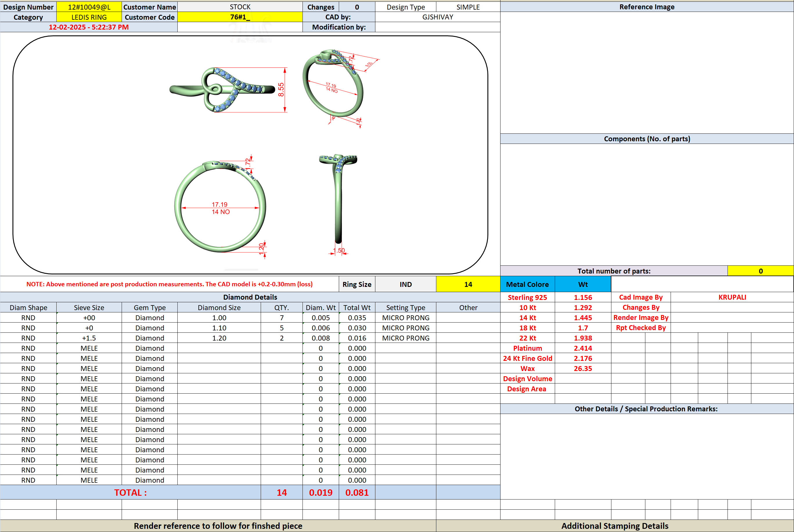The height and width of the screenshot is (532, 794).
Task: Click the Render reference to follow footer
Action: click(x=218, y=526)
